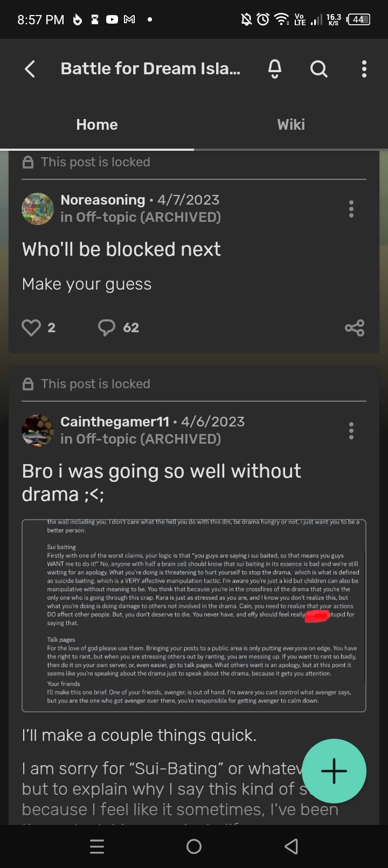Open the post titled "Bro i was going so well"
388x868 pixels.
161,482
